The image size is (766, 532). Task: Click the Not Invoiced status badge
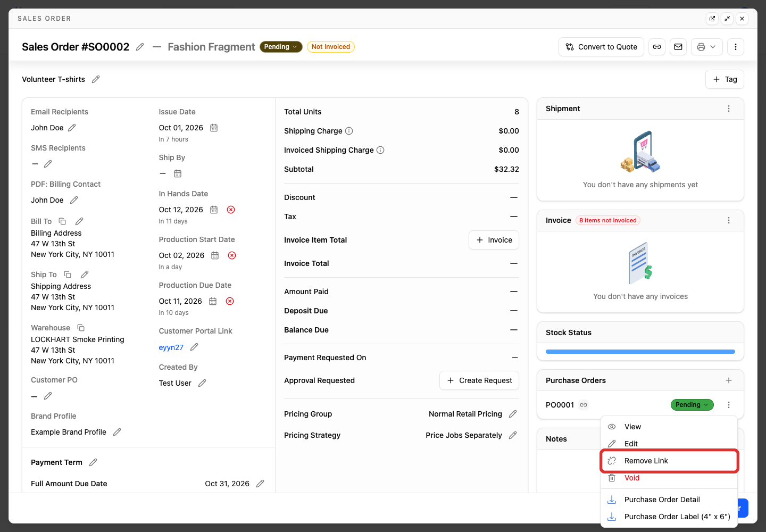(x=331, y=47)
